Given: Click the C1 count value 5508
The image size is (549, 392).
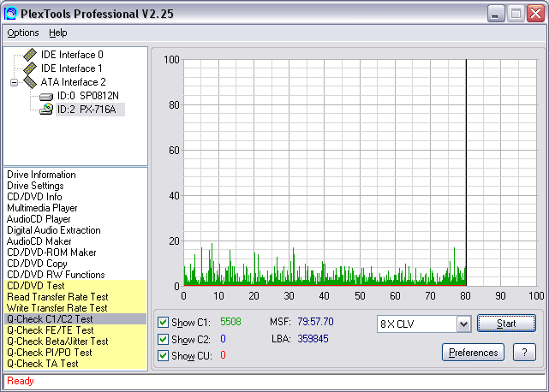Looking at the screenshot, I should (230, 322).
